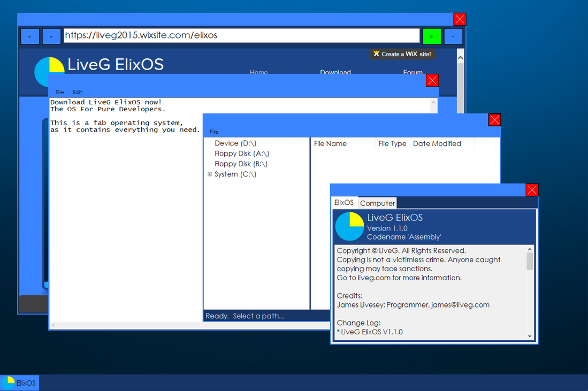Click the scroll down arrow in About dialog
Image resolution: width=588 pixels, height=391 pixels.
pyautogui.click(x=530, y=336)
